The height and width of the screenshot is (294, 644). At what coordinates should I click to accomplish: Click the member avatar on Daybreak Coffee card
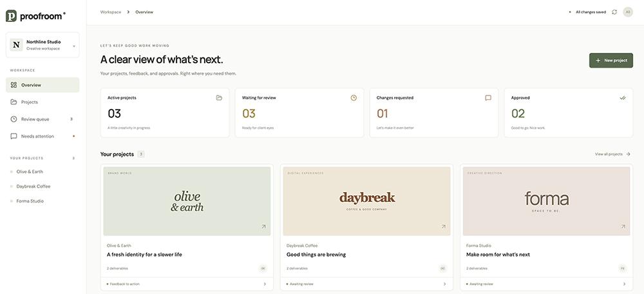[443, 268]
